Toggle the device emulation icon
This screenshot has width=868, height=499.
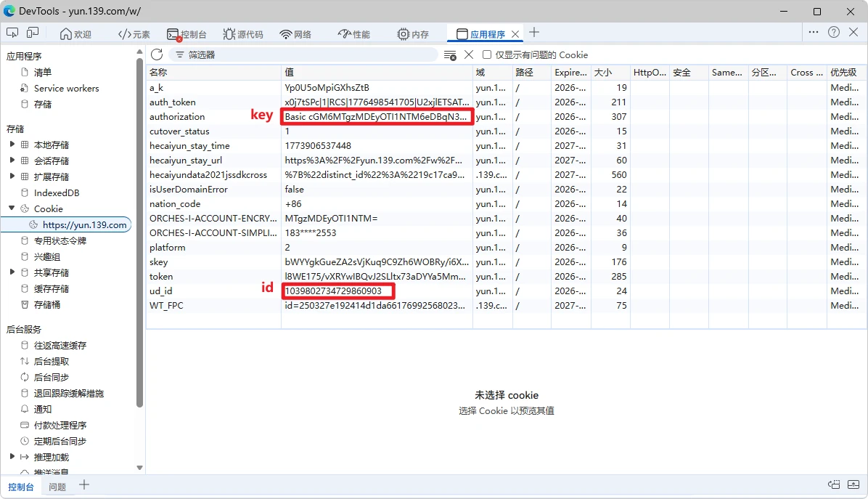coord(33,33)
